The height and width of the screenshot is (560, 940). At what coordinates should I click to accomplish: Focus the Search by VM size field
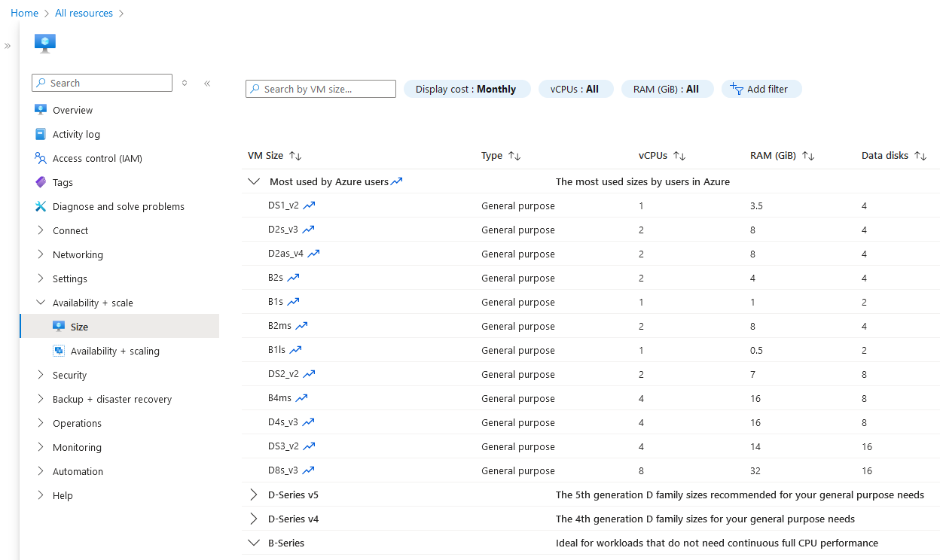[321, 89]
